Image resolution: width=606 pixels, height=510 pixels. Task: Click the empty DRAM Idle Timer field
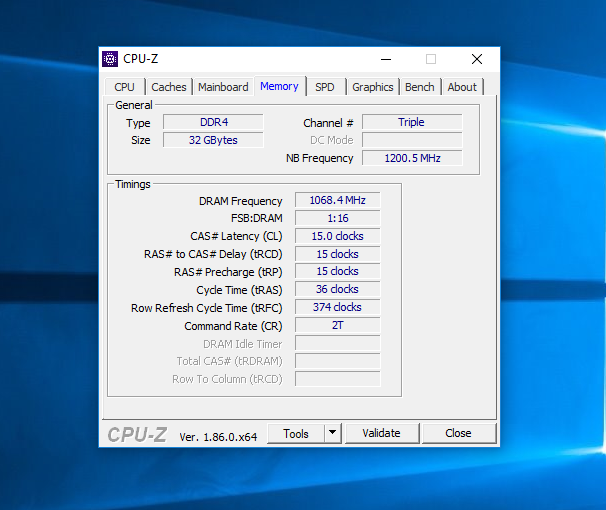click(338, 343)
